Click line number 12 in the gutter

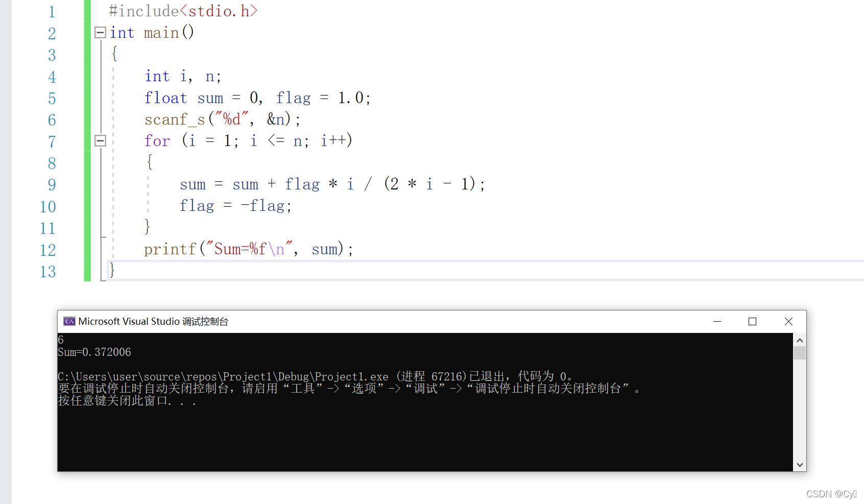point(48,250)
